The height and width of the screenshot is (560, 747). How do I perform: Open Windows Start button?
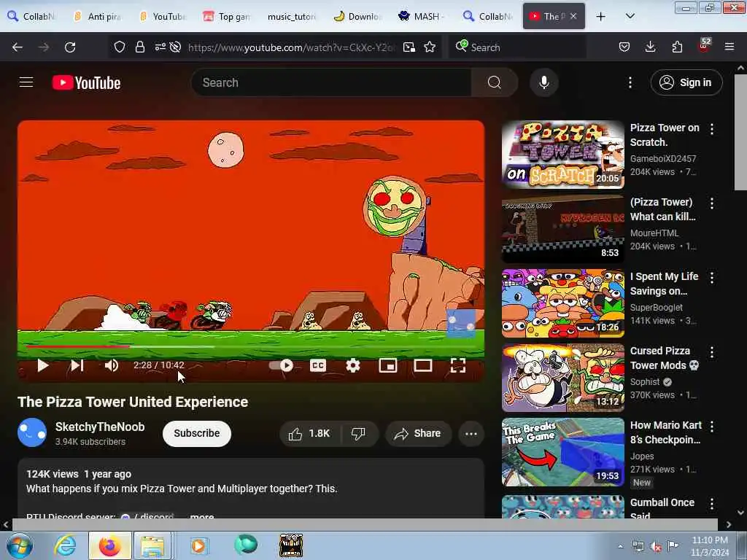click(x=19, y=545)
